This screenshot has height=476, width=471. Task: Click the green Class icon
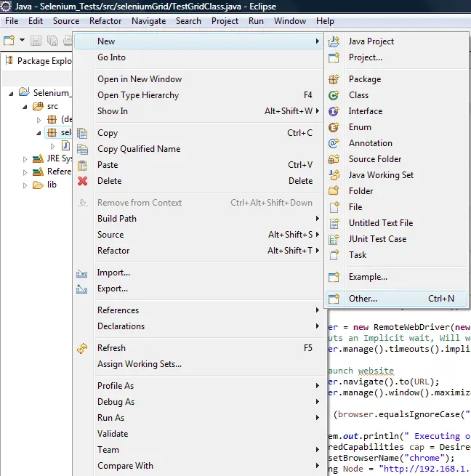(x=334, y=95)
